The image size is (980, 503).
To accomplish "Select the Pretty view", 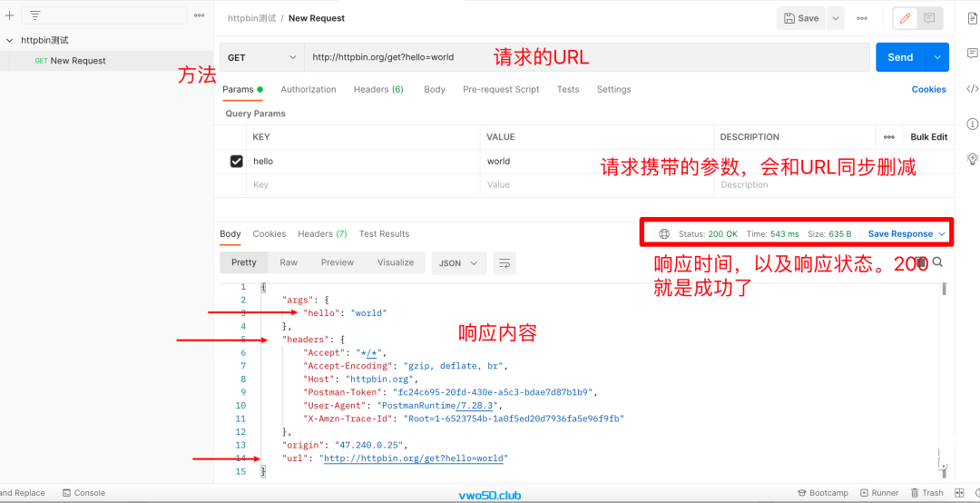I will pos(244,262).
